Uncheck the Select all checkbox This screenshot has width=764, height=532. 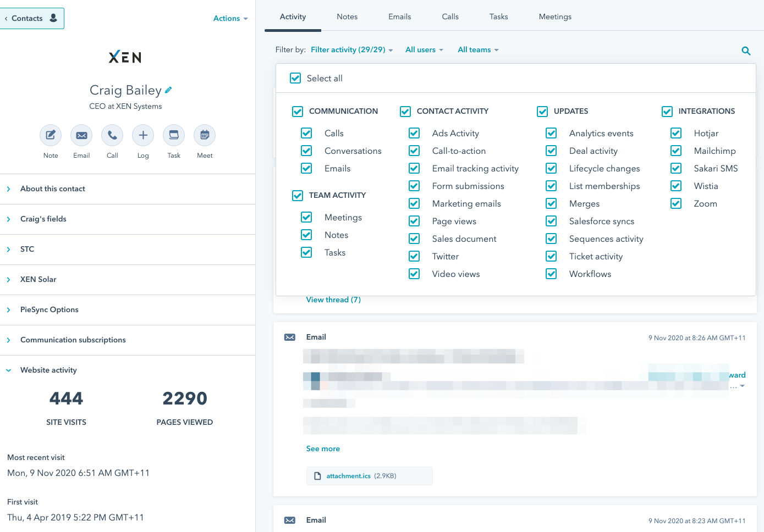pyautogui.click(x=295, y=78)
